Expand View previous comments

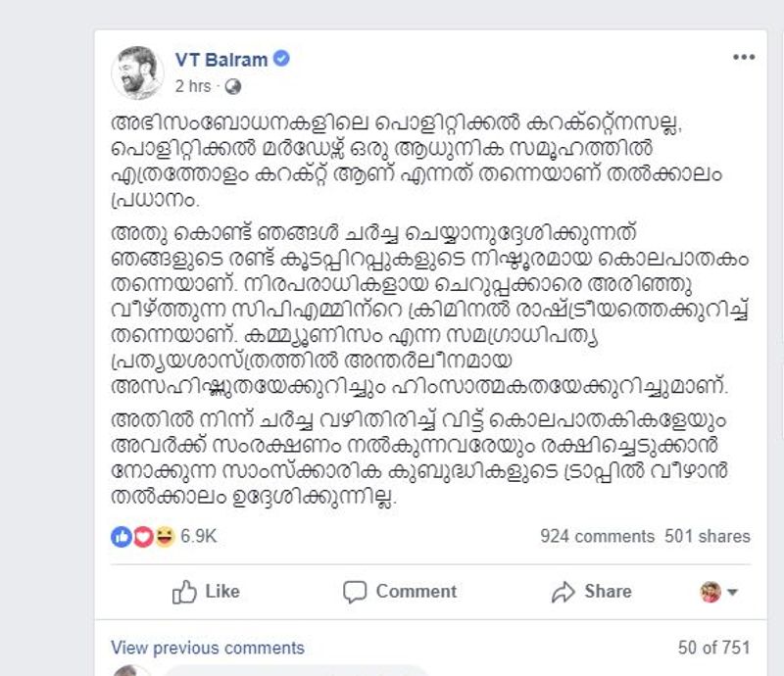pos(207,648)
